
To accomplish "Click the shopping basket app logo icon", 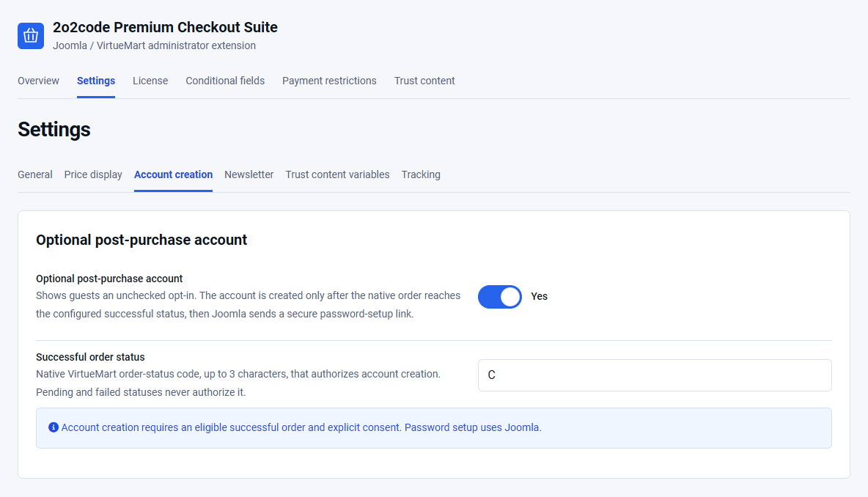I will 31,36.
